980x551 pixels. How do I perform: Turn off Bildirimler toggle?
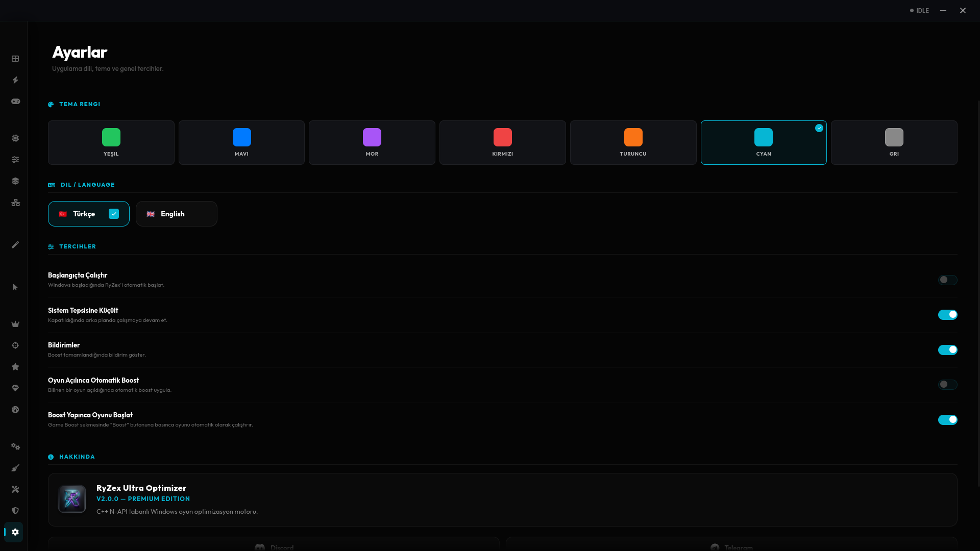click(x=947, y=350)
